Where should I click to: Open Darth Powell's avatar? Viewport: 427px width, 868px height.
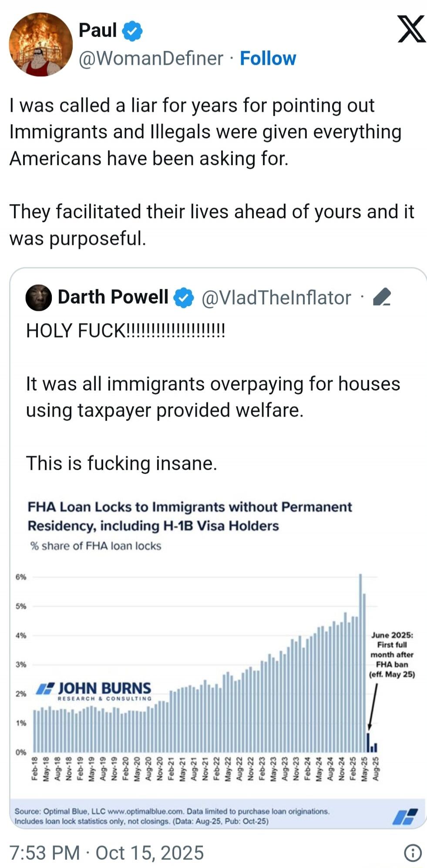pyautogui.click(x=39, y=298)
